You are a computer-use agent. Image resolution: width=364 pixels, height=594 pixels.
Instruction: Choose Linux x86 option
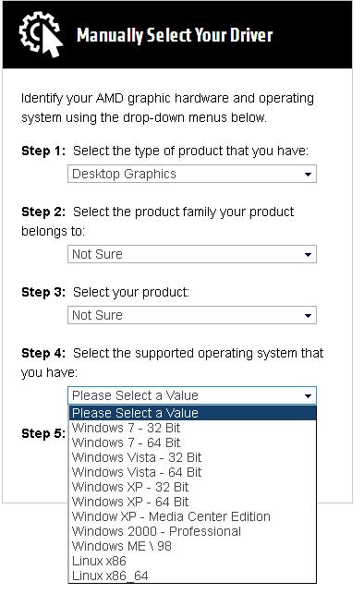coord(192,561)
